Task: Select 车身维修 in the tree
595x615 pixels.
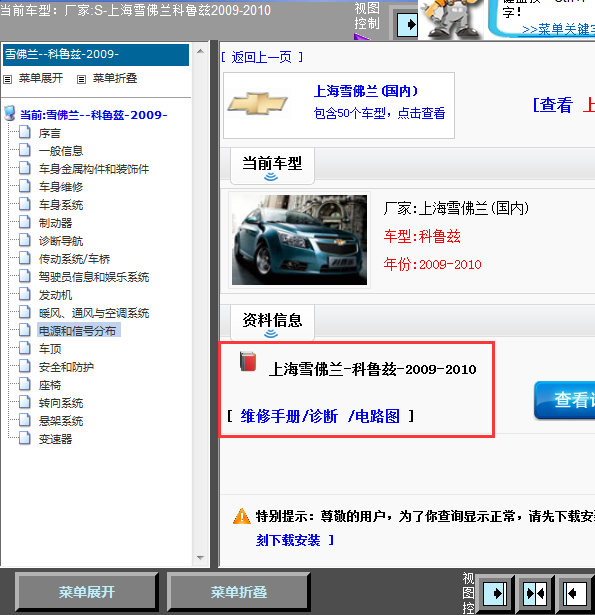Action: pos(61,187)
